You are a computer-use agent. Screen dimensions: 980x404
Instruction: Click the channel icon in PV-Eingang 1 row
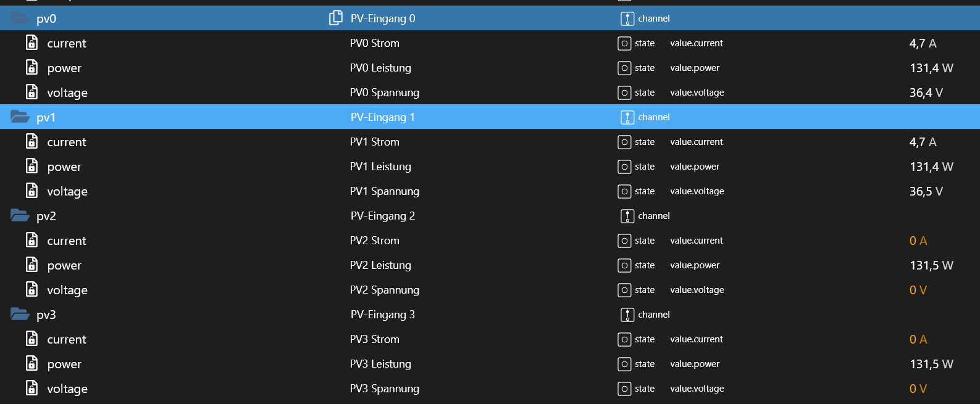pos(627,117)
